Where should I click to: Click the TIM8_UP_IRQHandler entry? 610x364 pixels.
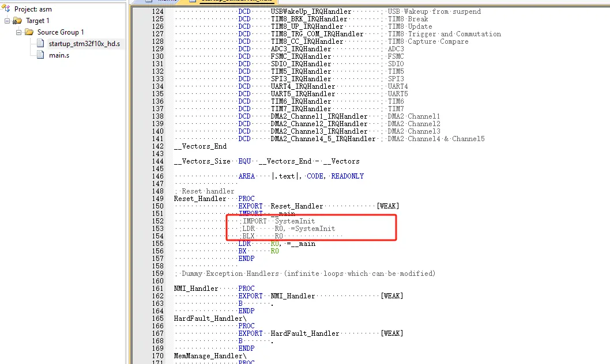coord(307,26)
